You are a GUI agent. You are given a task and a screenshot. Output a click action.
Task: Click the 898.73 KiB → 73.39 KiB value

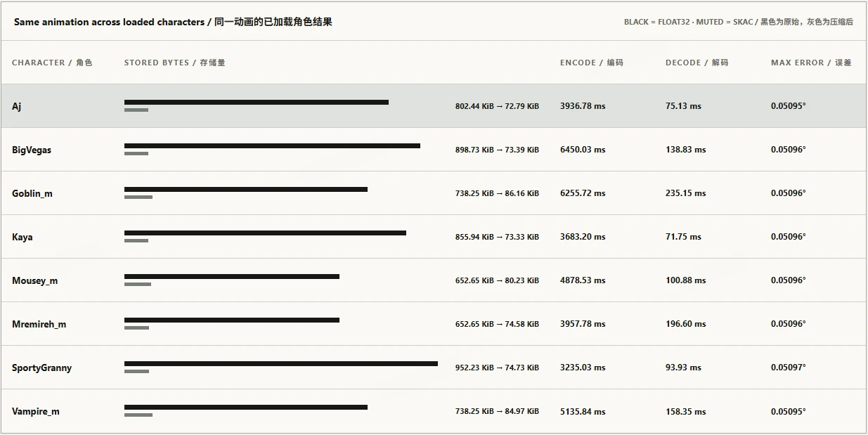tap(497, 150)
